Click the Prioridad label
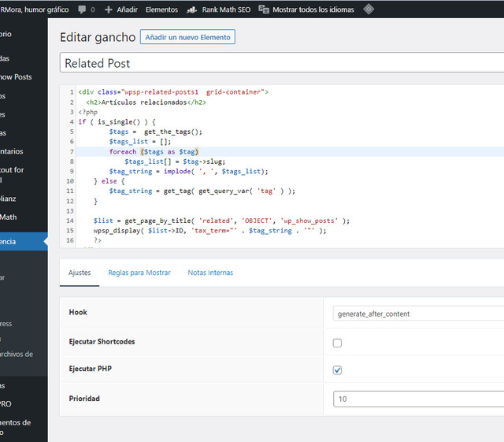 click(x=84, y=399)
